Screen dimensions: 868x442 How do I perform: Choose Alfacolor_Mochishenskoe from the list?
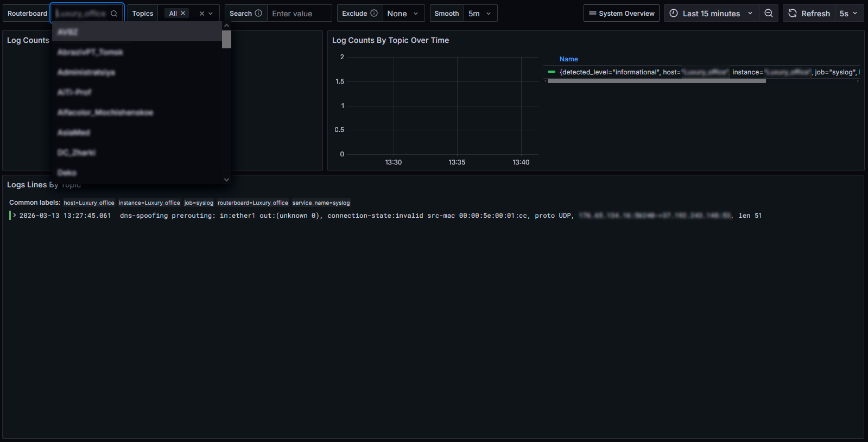coord(105,112)
